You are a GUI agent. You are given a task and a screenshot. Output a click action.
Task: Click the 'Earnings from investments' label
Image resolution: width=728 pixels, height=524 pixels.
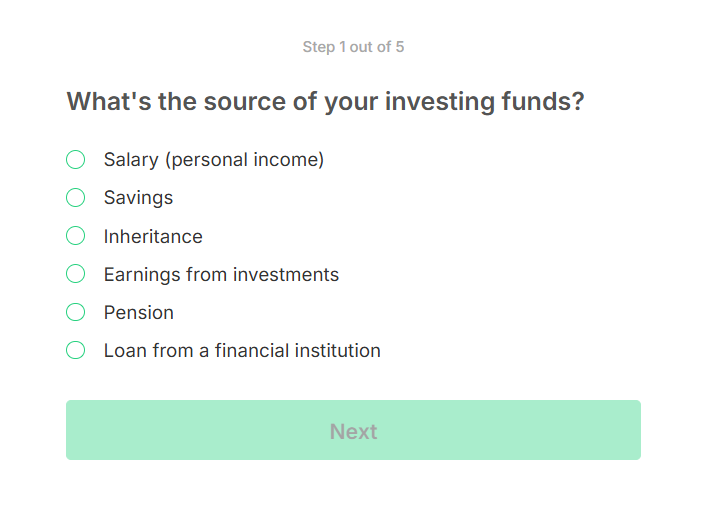coord(221,275)
